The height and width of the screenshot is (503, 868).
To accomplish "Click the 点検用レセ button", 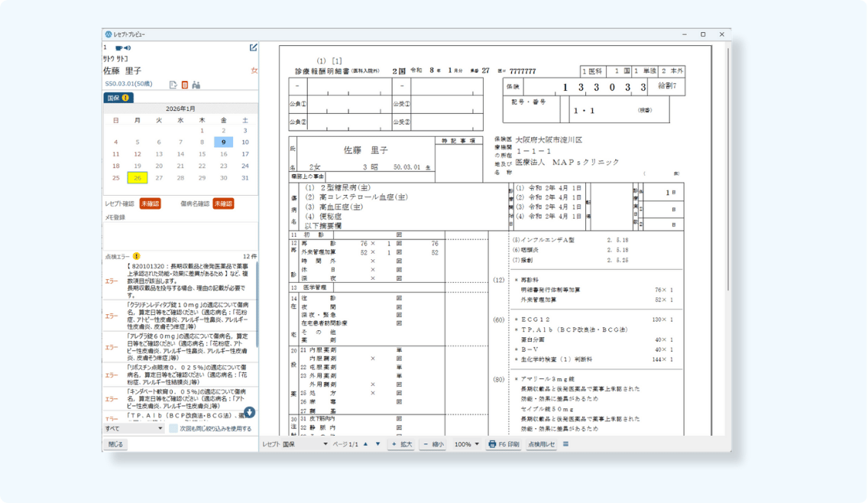I will pyautogui.click(x=542, y=444).
